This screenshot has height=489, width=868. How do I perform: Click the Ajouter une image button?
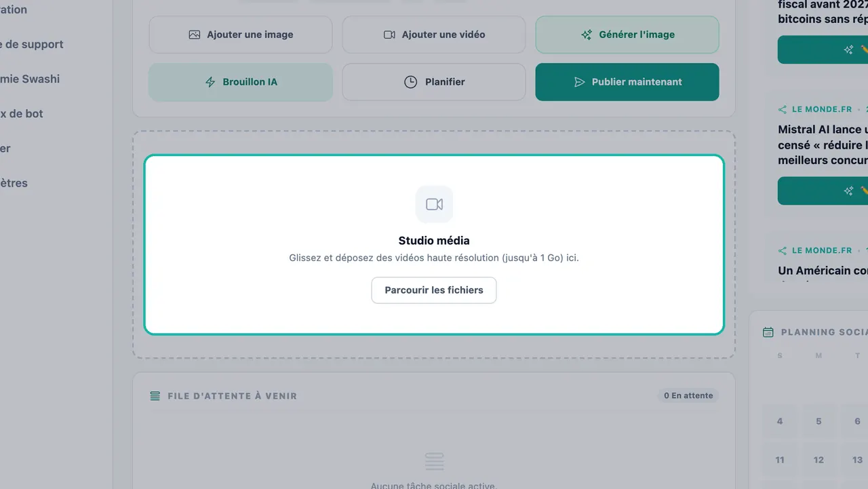[x=241, y=35]
